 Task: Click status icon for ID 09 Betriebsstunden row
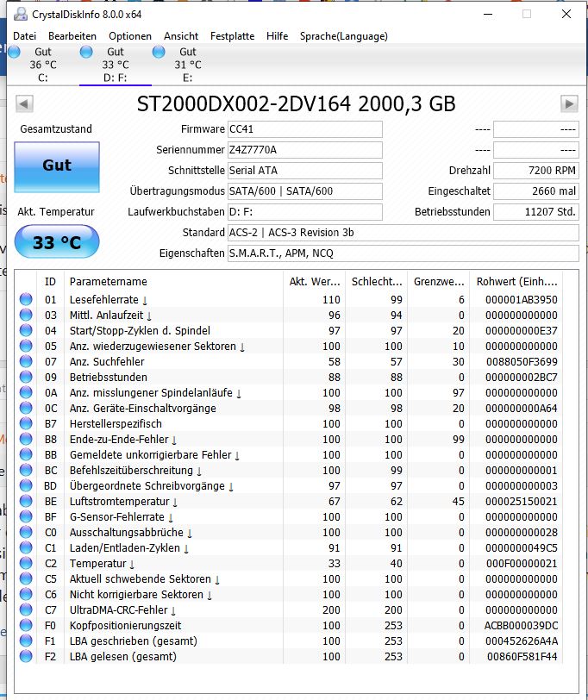click(x=26, y=377)
